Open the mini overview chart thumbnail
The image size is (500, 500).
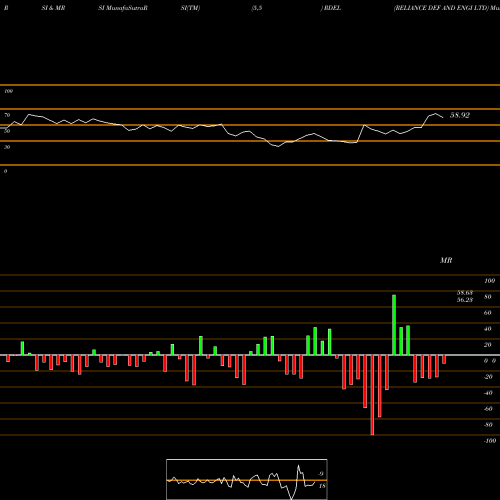(247, 479)
